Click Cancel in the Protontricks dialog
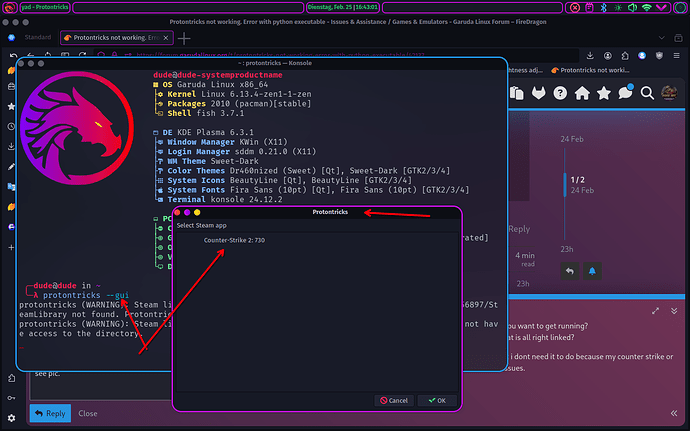Viewport: 690px width, 431px height. tap(394, 400)
